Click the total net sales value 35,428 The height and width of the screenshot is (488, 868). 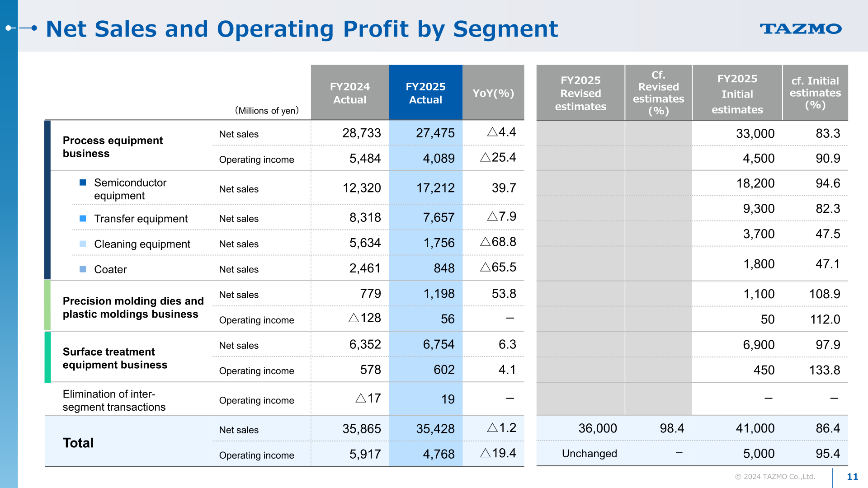(435, 428)
